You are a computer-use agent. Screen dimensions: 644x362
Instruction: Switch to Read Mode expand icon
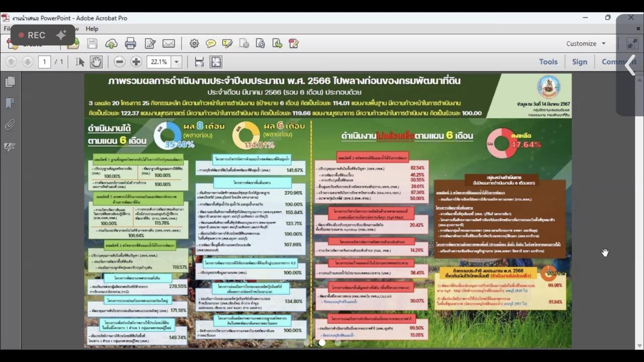(632, 44)
